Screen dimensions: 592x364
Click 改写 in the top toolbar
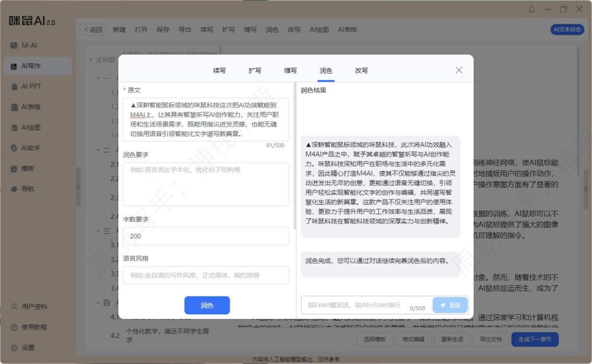coord(294,30)
